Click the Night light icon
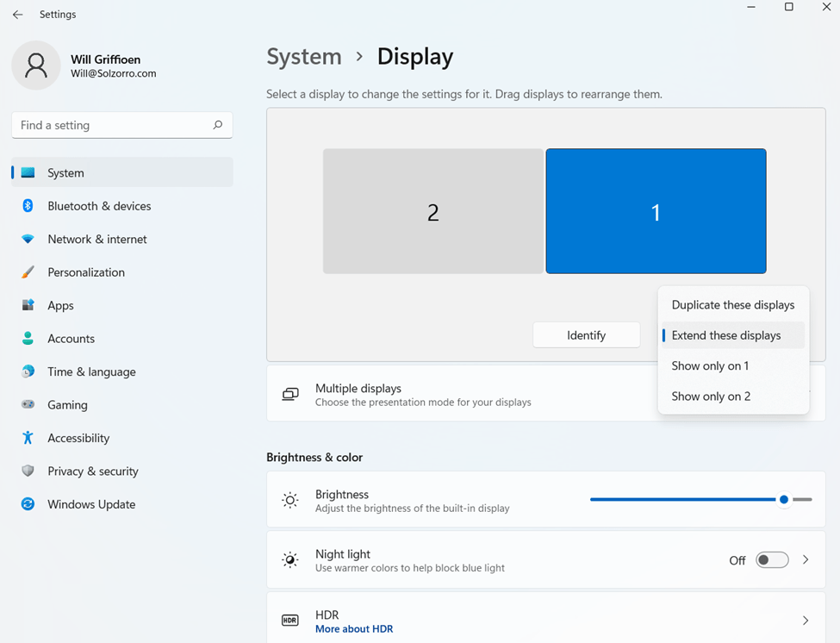 click(x=290, y=560)
